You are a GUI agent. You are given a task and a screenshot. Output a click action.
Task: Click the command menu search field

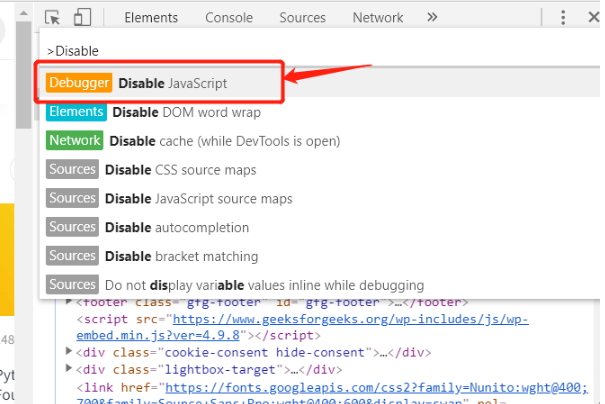(x=320, y=51)
